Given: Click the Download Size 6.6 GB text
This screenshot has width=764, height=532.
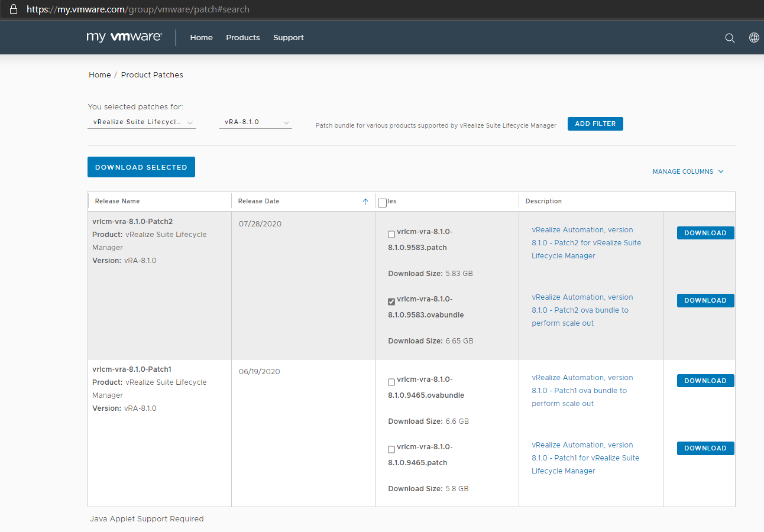Looking at the screenshot, I should click(428, 421).
